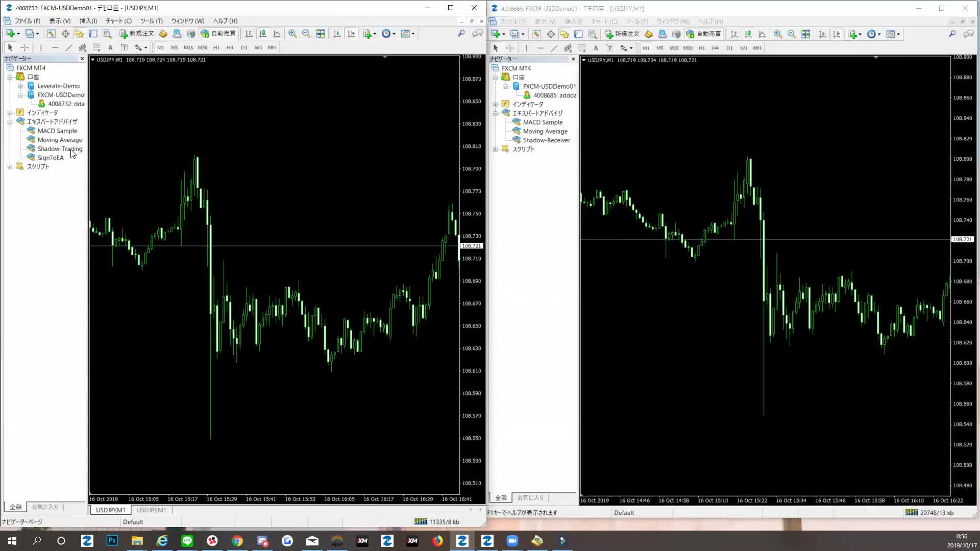This screenshot has height=551, width=980.
Task: Toggle 自動売買 AutoTrading in left window
Action: [x=218, y=34]
